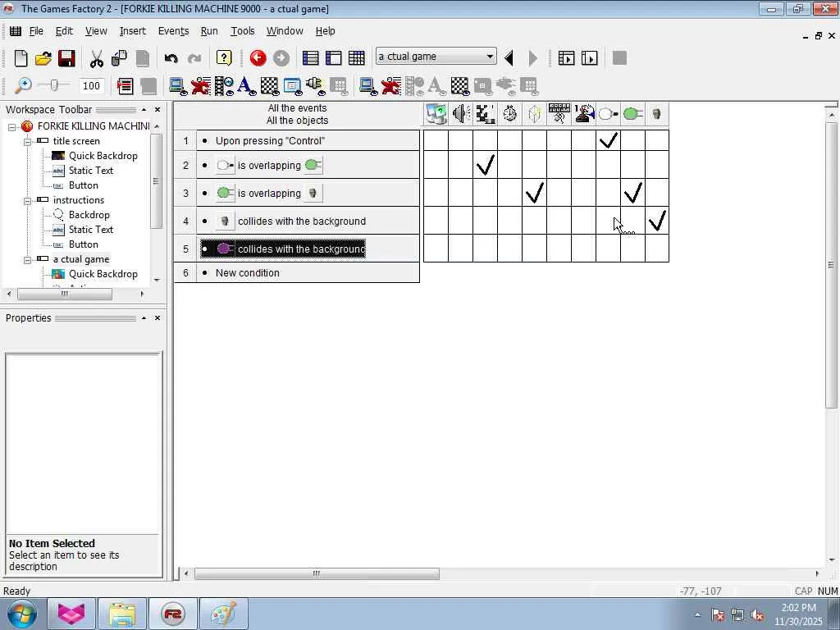This screenshot has height=630, width=840.
Task: Select 'Upon pressing Control' condition
Action: coord(270,141)
